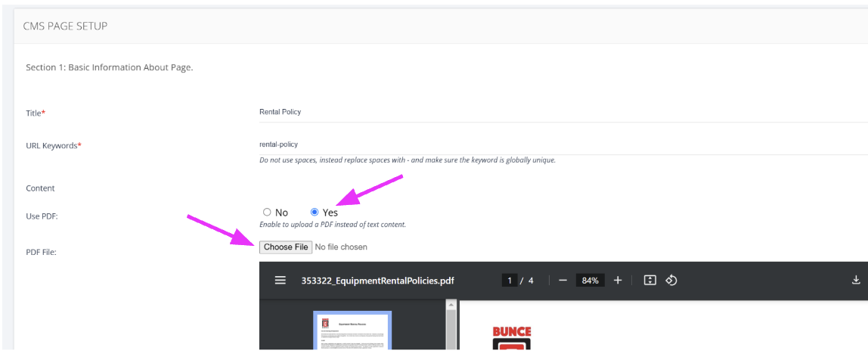Image resolution: width=868 pixels, height=354 pixels.
Task: Click the 84% zoom level box
Action: click(590, 281)
